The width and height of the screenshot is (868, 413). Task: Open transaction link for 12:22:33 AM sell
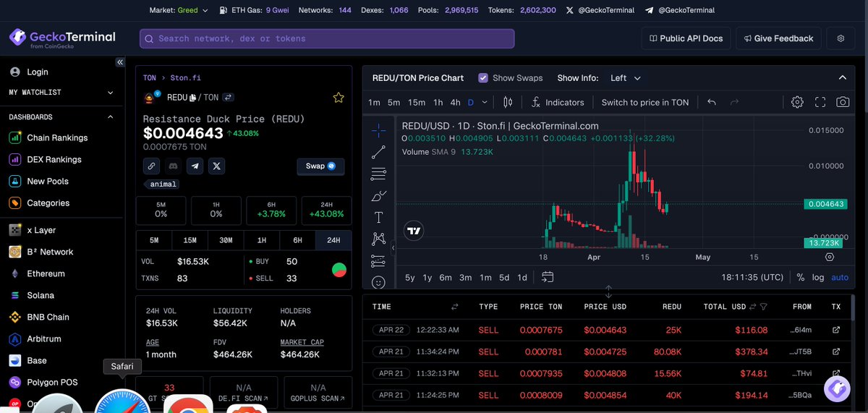click(x=837, y=331)
